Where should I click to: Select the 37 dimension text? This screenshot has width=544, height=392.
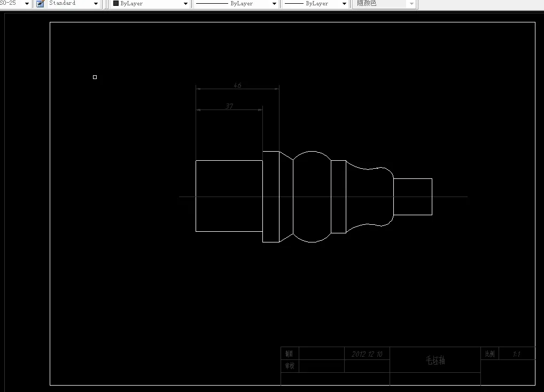tap(229, 106)
